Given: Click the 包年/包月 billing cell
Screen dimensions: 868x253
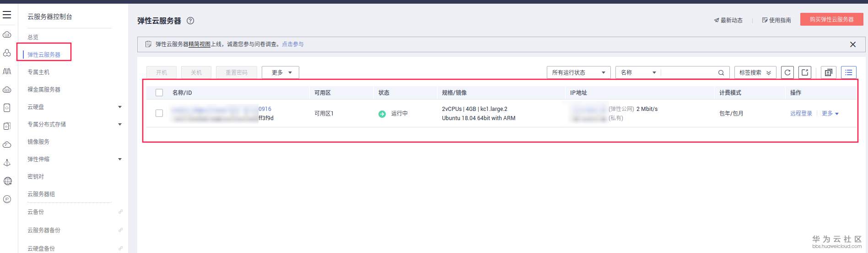Looking at the screenshot, I should tap(731, 114).
